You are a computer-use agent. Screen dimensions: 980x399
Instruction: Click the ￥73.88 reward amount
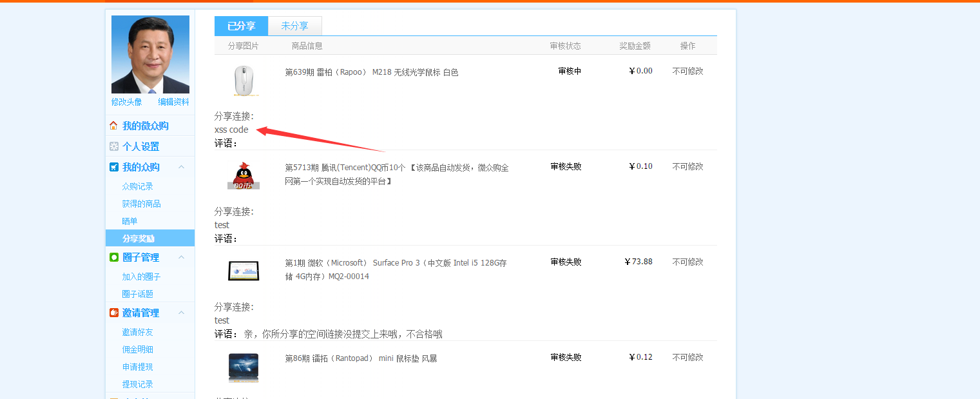tap(638, 262)
